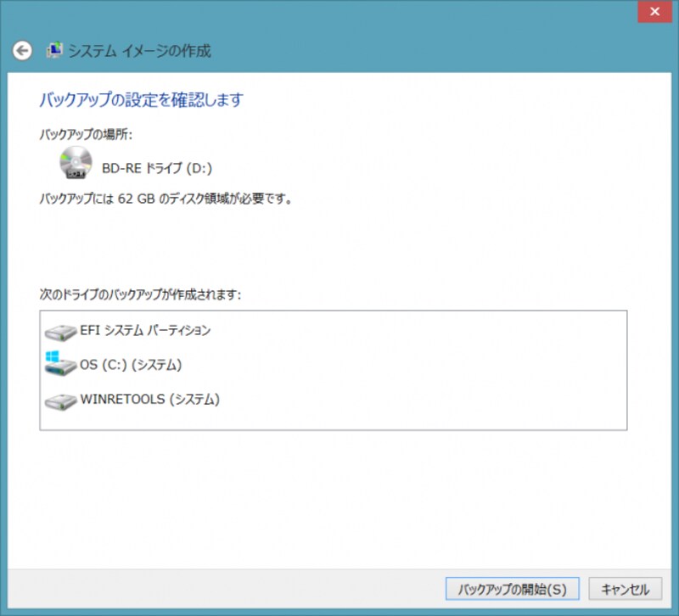Click バックアップの開始(S) to start the backup
The height and width of the screenshot is (616, 679).
pyautogui.click(x=512, y=589)
